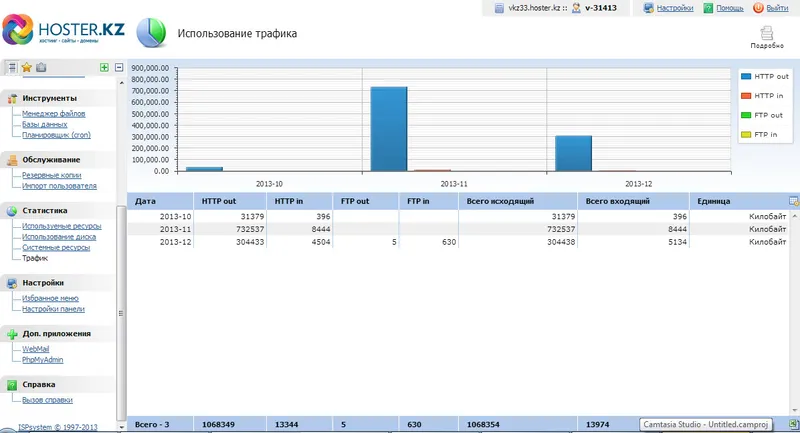The image size is (800, 433).
Task: Click the Настройки monitor icon in top bar
Action: (x=648, y=8)
